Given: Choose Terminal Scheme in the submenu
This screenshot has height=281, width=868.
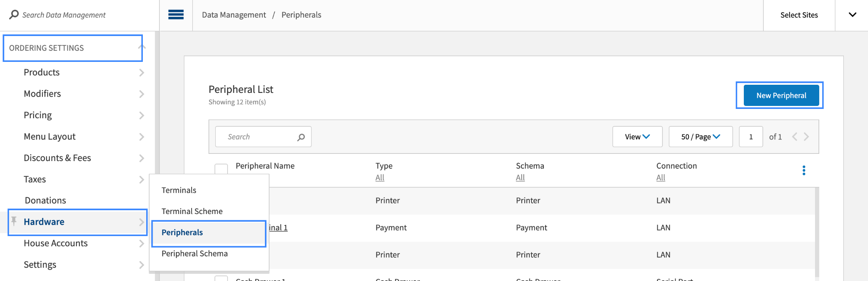Looking at the screenshot, I should tap(192, 211).
